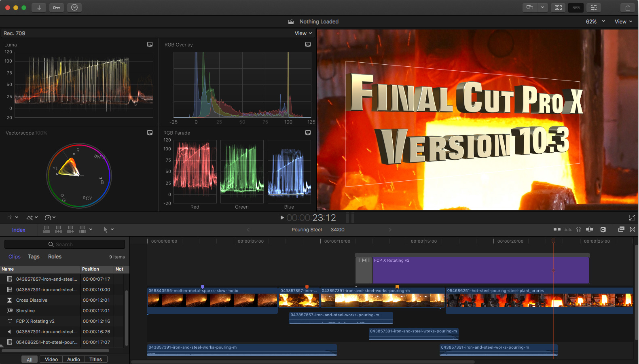Open Luma scope settings icon
This screenshot has width=639, height=364.
point(150,44)
